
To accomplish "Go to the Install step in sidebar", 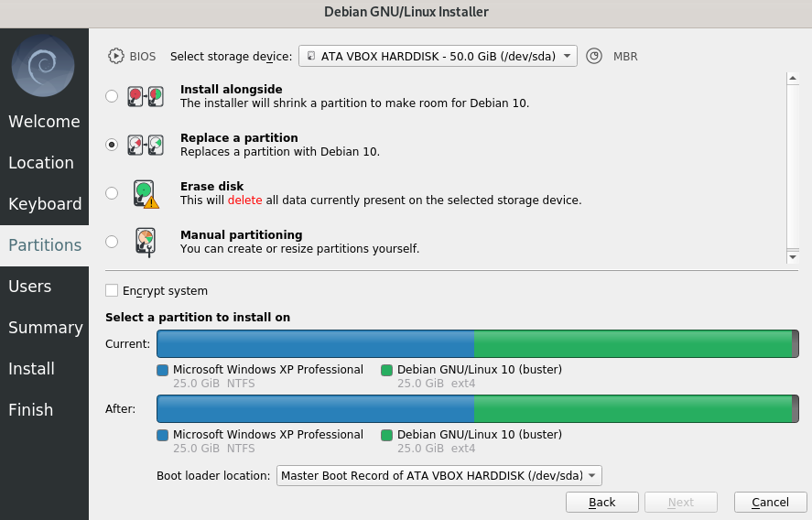I will pyautogui.click(x=44, y=369).
